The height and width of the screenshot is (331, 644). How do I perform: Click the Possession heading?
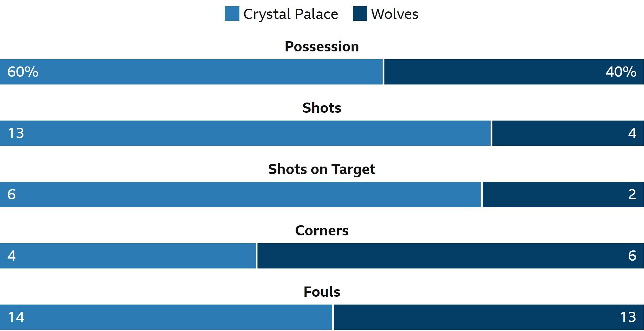[322, 47]
